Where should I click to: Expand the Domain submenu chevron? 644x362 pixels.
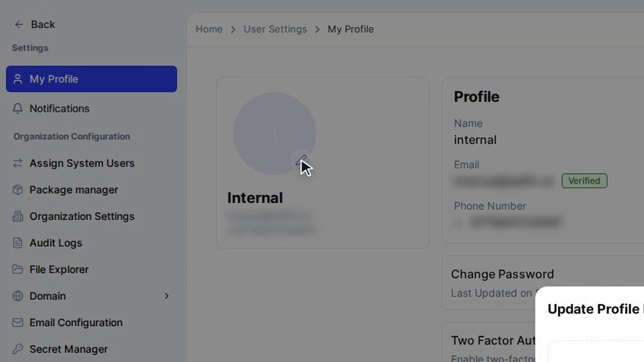(x=167, y=296)
